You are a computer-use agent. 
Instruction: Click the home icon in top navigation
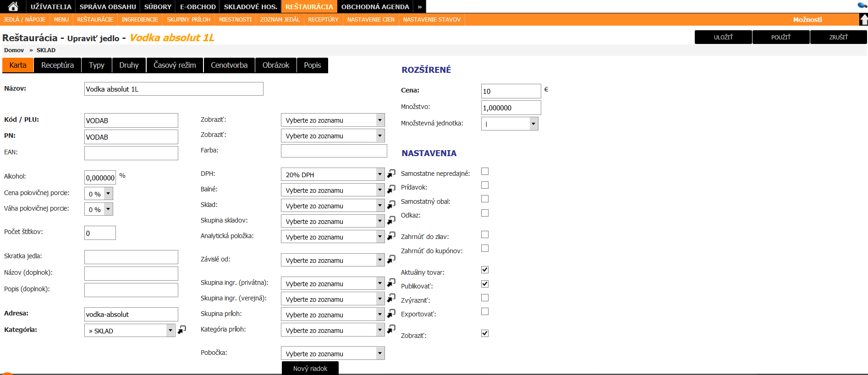[x=13, y=6]
